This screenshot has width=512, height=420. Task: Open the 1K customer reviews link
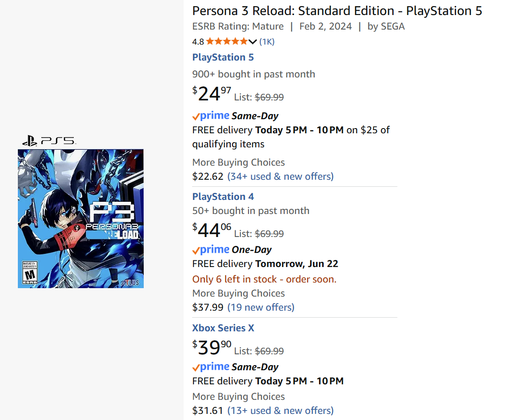[x=267, y=42]
